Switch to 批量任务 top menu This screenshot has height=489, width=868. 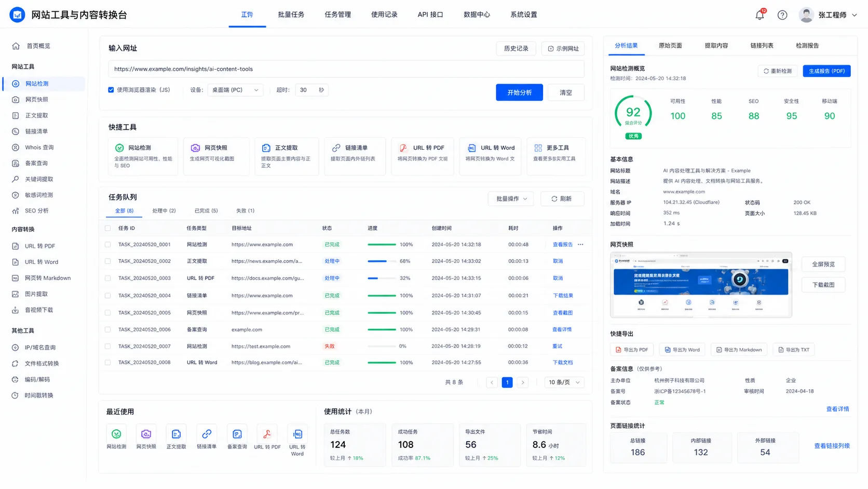point(291,15)
